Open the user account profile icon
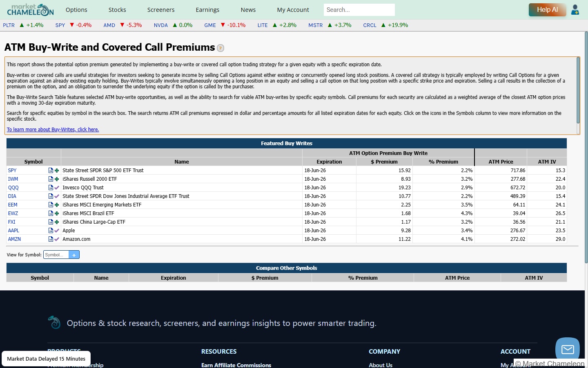Viewport: 588px width, 368px height. 575,10
